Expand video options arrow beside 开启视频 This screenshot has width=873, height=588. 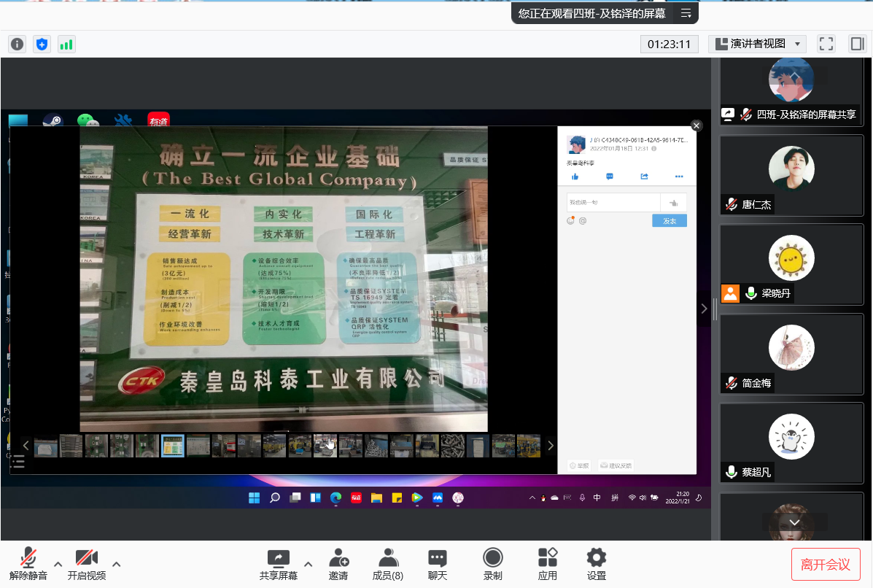(117, 564)
